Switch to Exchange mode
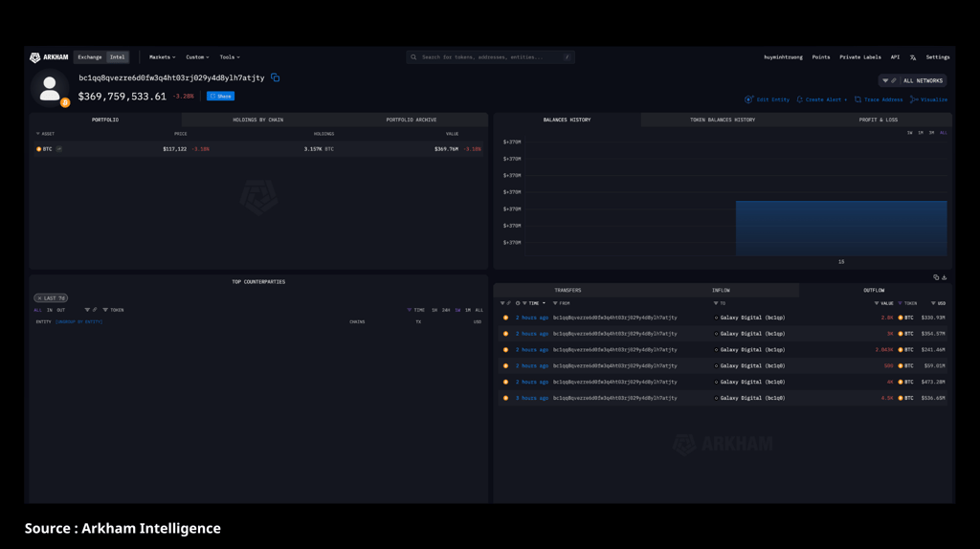Viewport: 980px width, 549px height. point(89,57)
